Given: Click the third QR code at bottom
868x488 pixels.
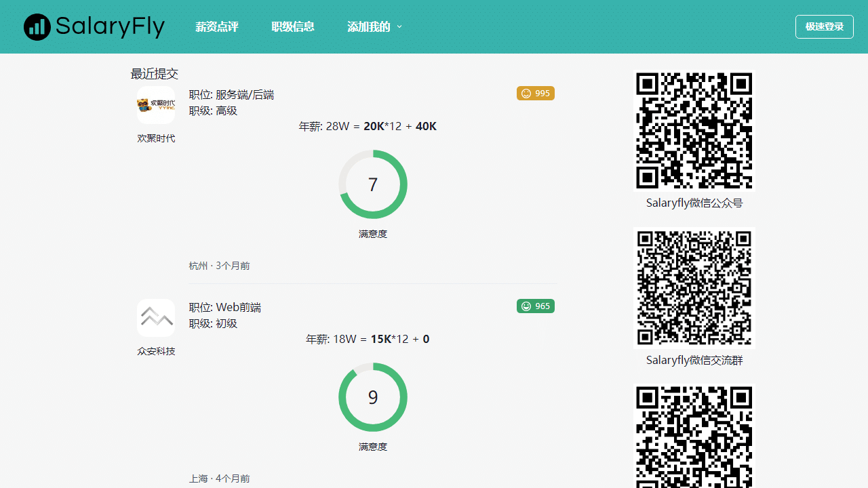Looking at the screenshot, I should pos(694,436).
